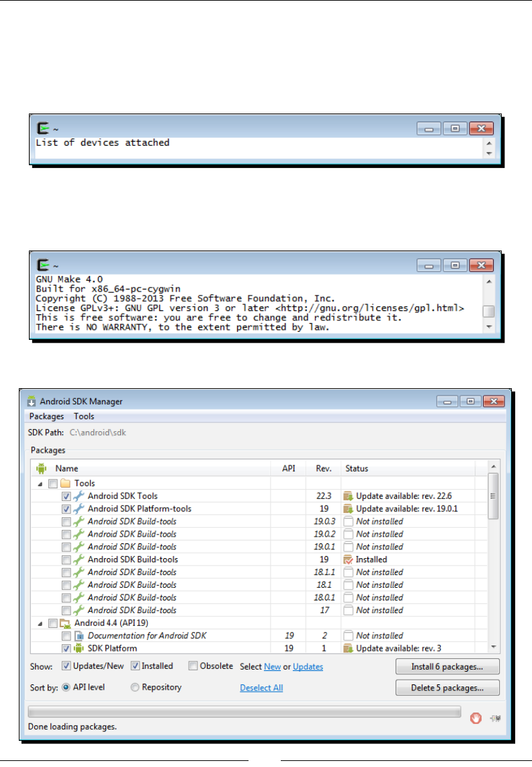The image size is (532, 767).
Task: Click the Install 6 packages button
Action: click(447, 667)
